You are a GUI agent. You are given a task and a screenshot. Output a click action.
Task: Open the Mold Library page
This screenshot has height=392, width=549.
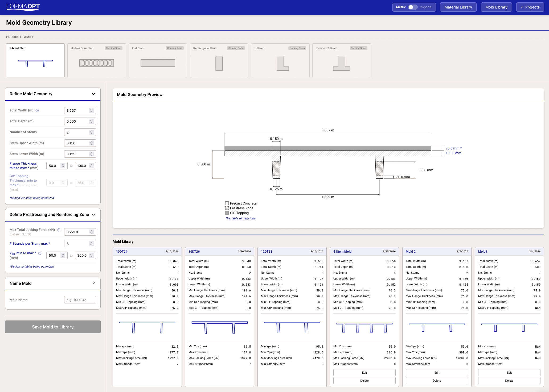point(496,7)
